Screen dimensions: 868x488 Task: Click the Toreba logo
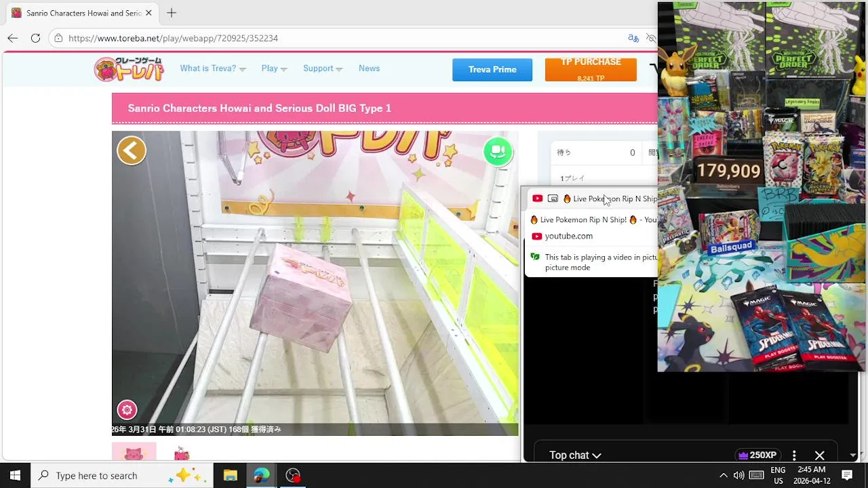tap(129, 68)
